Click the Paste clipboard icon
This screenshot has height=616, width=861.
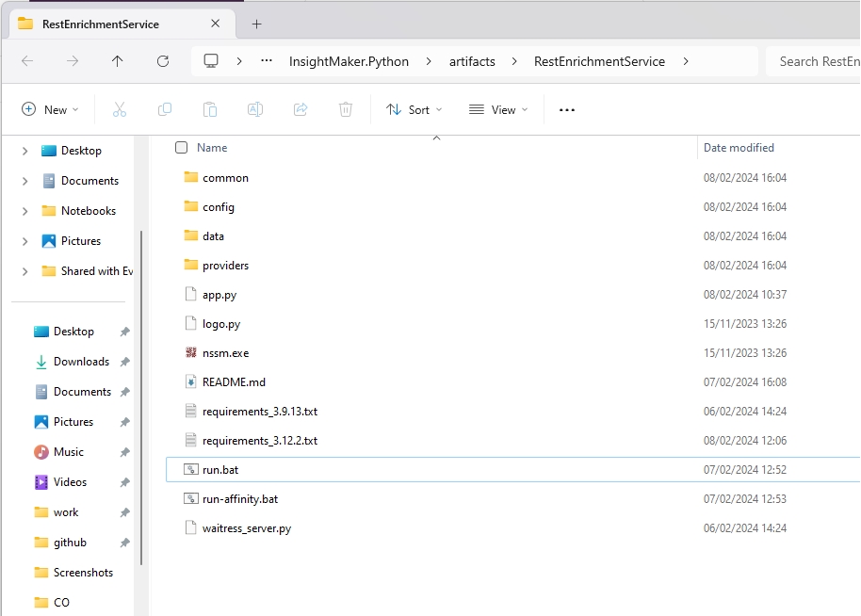point(210,110)
